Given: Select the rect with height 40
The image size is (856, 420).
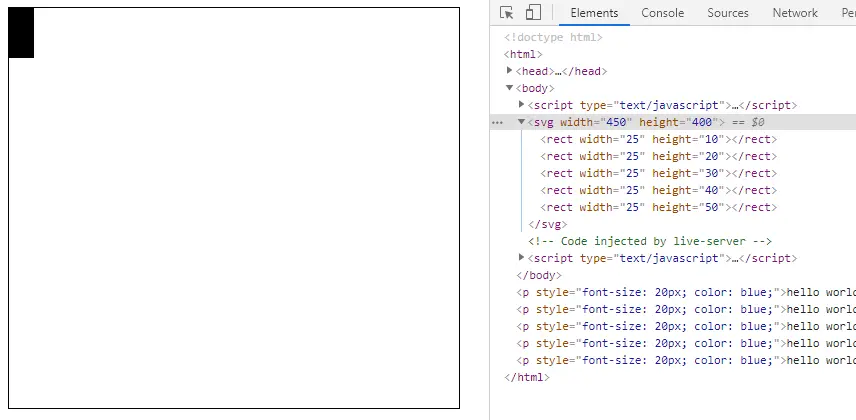Looking at the screenshot, I should (658, 190).
